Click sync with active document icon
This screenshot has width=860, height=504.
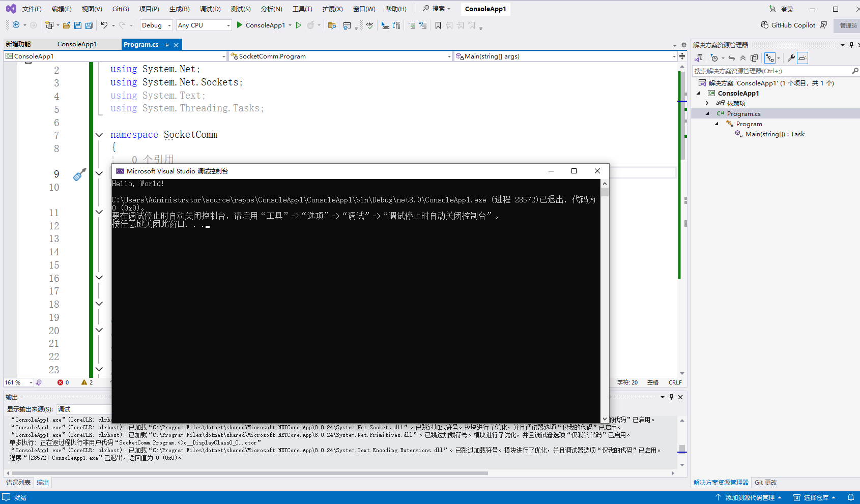pos(732,58)
